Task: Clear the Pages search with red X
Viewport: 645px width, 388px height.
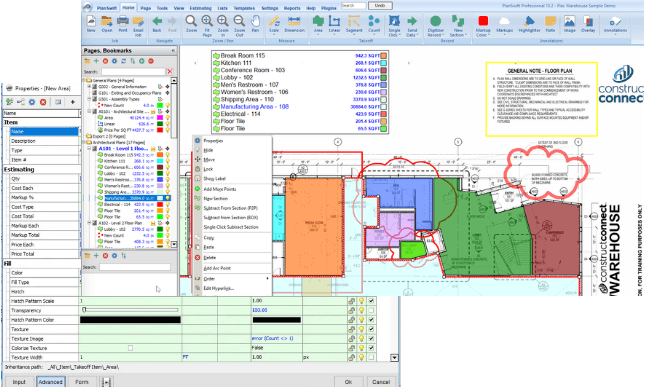Action: click(169, 71)
